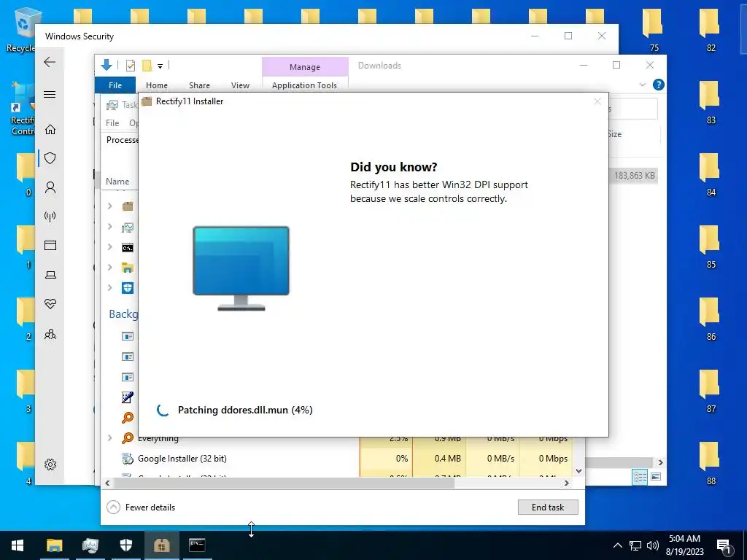Select Manage contextual tab
Image resolution: width=747 pixels, height=560 pixels.
coord(305,66)
